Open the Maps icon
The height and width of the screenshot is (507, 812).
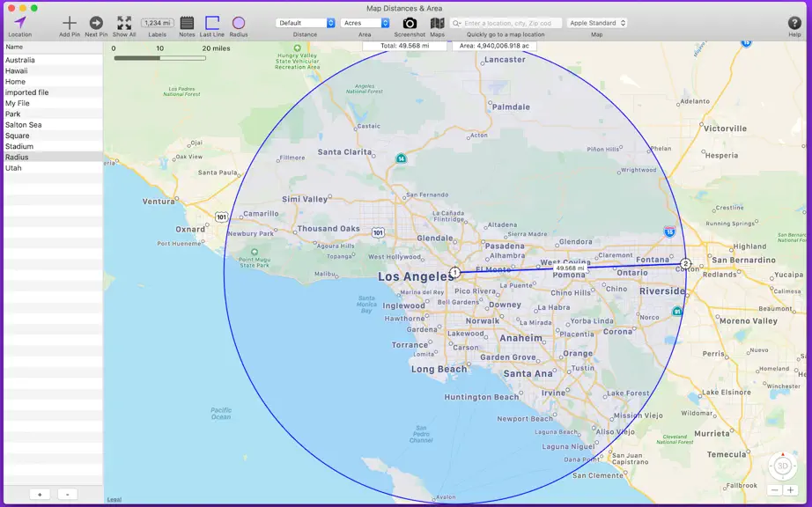click(x=437, y=23)
